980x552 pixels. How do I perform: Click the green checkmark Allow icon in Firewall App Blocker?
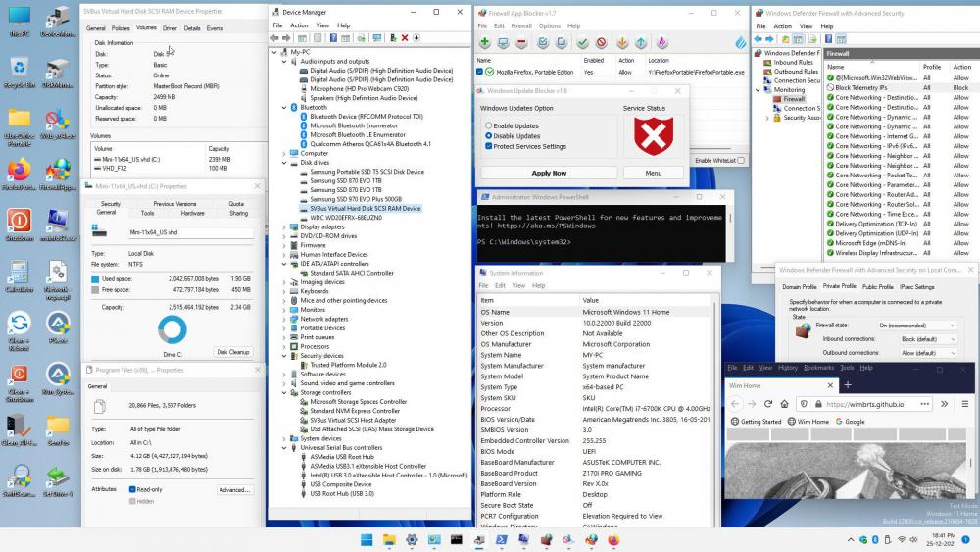(582, 42)
